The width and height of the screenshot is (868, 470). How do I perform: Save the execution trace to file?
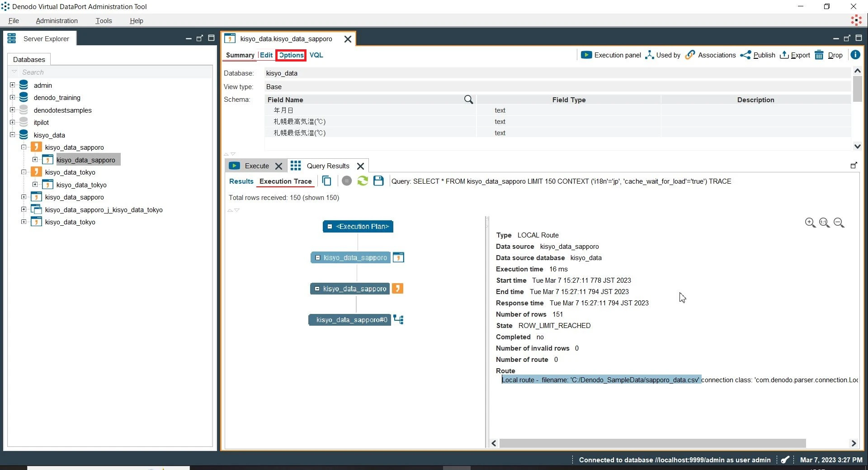pos(378,181)
